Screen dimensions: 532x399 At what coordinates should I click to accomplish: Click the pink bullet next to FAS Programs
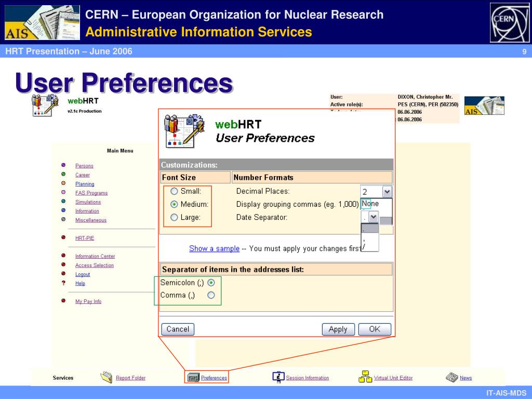pyautogui.click(x=63, y=192)
